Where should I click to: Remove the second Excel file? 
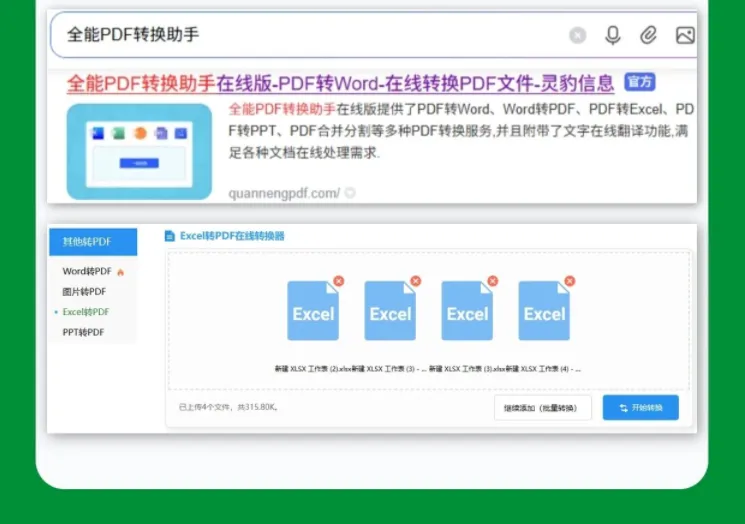(416, 281)
